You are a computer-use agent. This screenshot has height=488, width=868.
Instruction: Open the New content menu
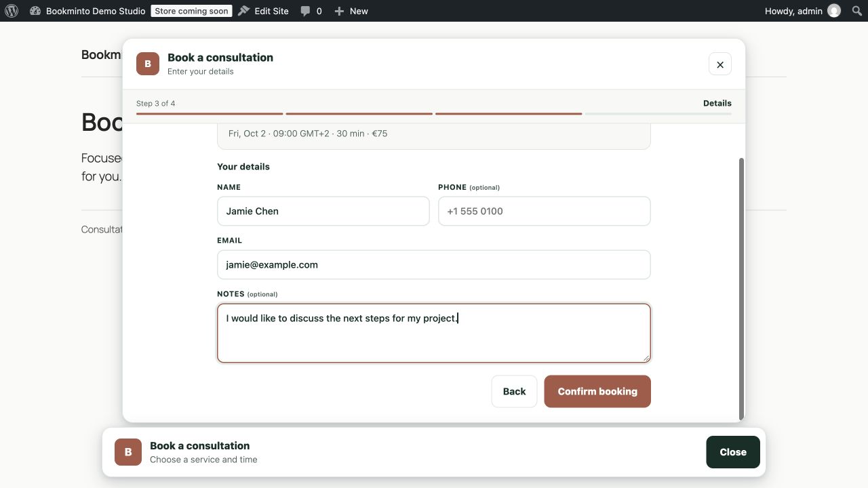click(359, 11)
